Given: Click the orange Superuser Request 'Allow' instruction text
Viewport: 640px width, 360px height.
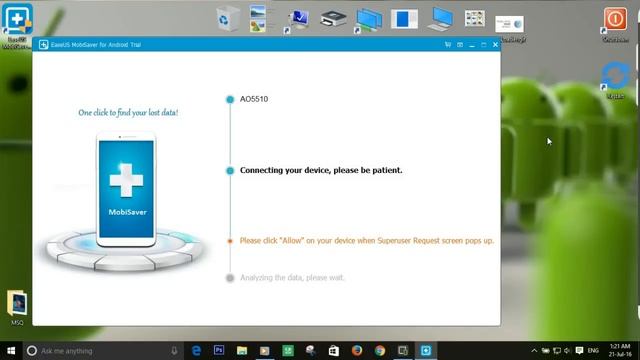Looking at the screenshot, I should pyautogui.click(x=367, y=240).
